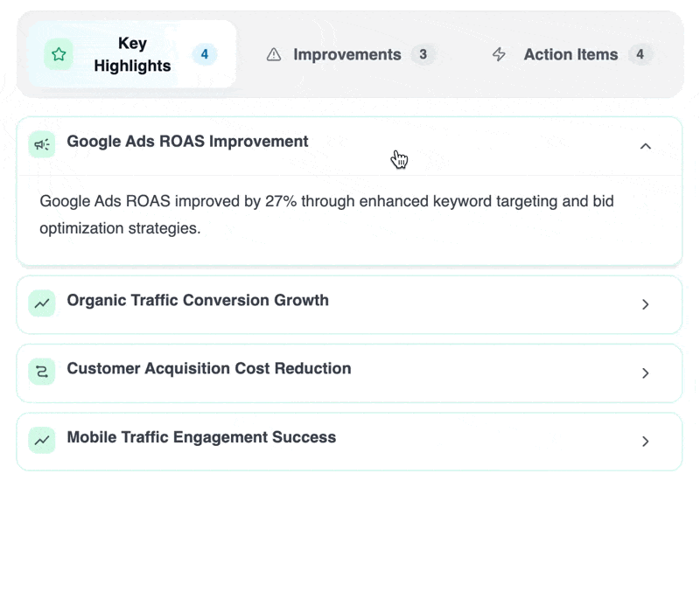Click the megaphone icon for Google Ads ROAS
Viewport: 700px width, 592px height.
pyautogui.click(x=42, y=144)
